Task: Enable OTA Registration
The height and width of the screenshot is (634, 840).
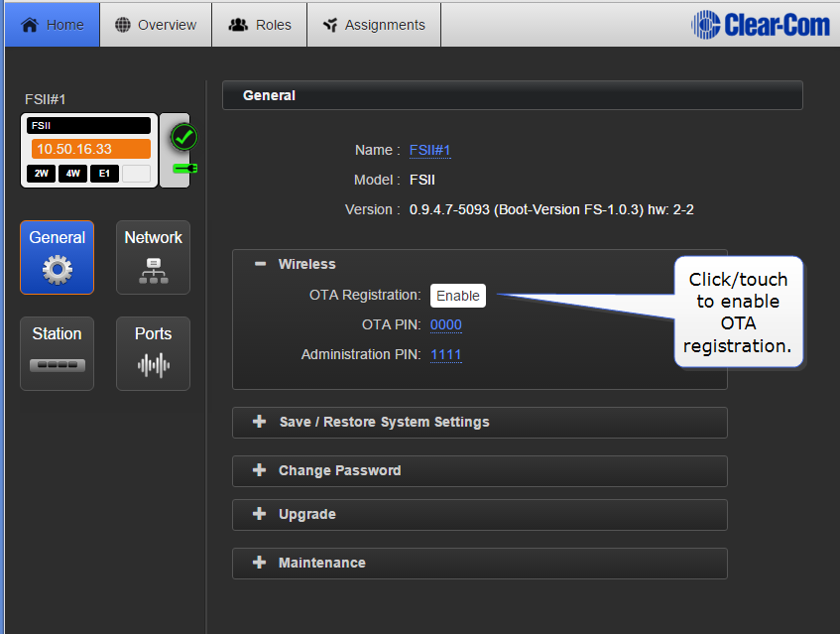Action: (458, 296)
